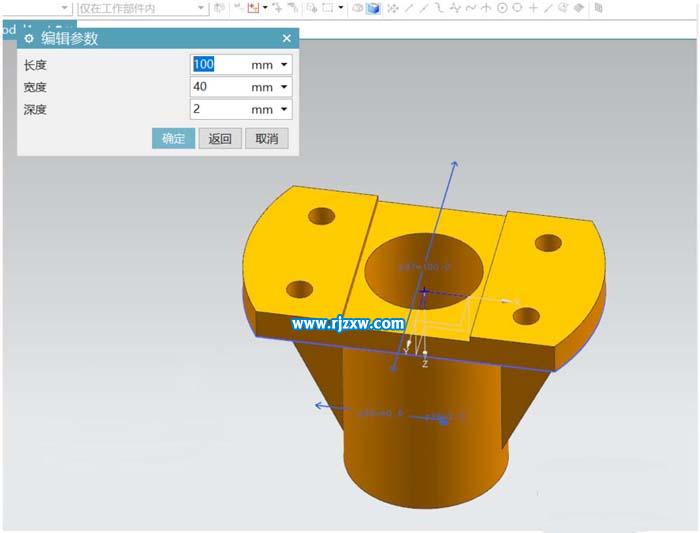Click the gear icon in dialog title
This screenshot has height=533, width=700.
[x=28, y=39]
